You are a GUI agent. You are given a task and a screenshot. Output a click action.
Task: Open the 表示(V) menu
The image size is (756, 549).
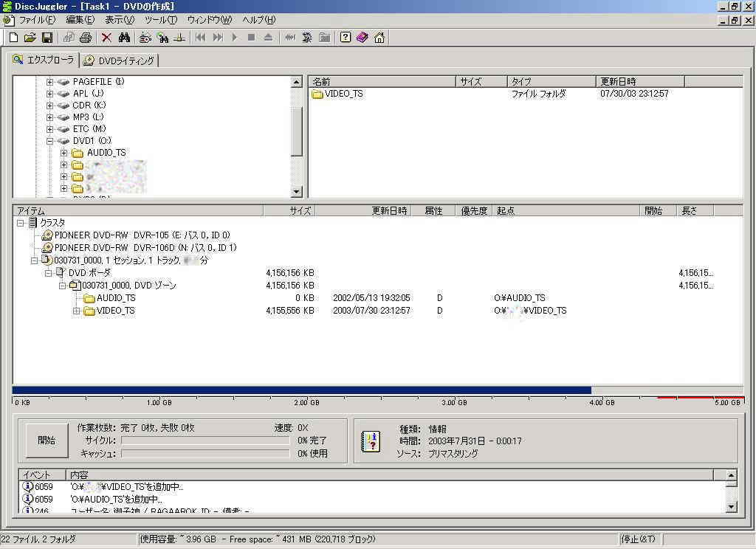pos(120,20)
